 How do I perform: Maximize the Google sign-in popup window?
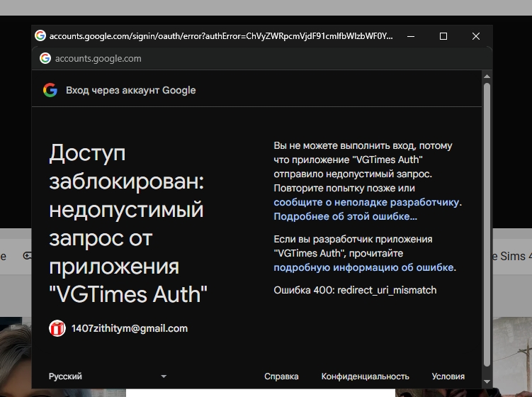(x=443, y=36)
